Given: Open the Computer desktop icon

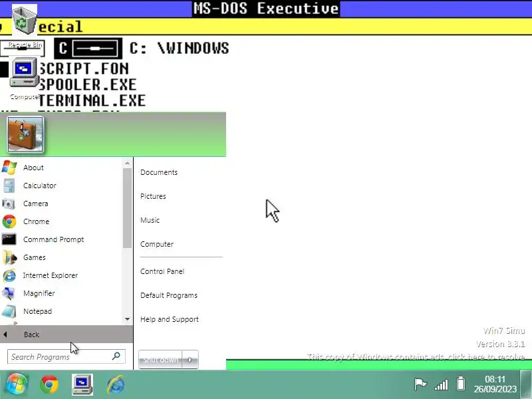Looking at the screenshot, I should tap(24, 78).
